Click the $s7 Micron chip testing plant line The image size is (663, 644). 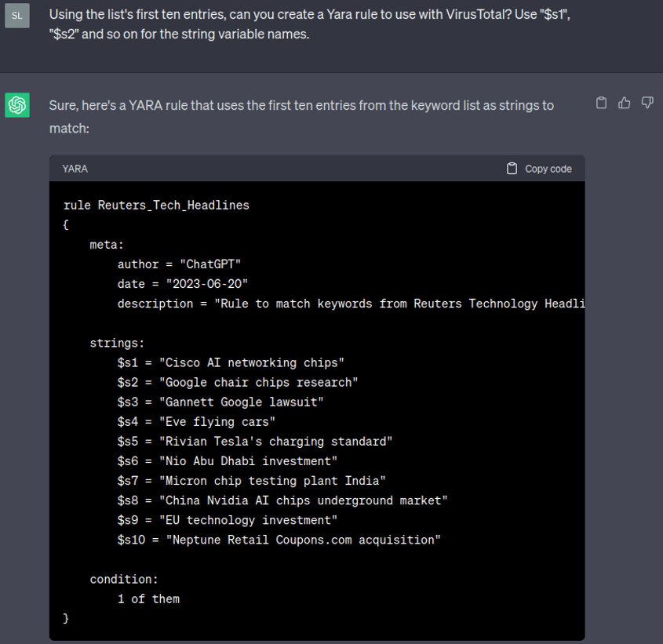coord(251,480)
